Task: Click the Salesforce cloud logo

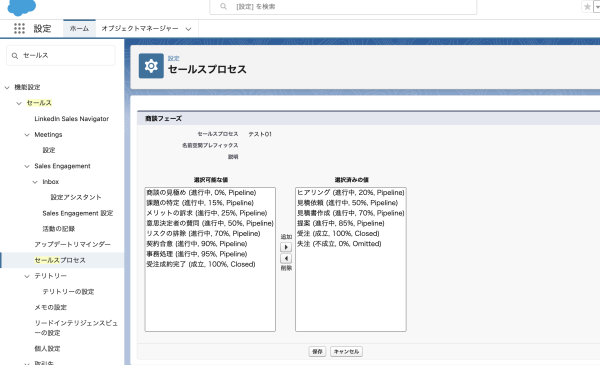Action: click(x=22, y=7)
